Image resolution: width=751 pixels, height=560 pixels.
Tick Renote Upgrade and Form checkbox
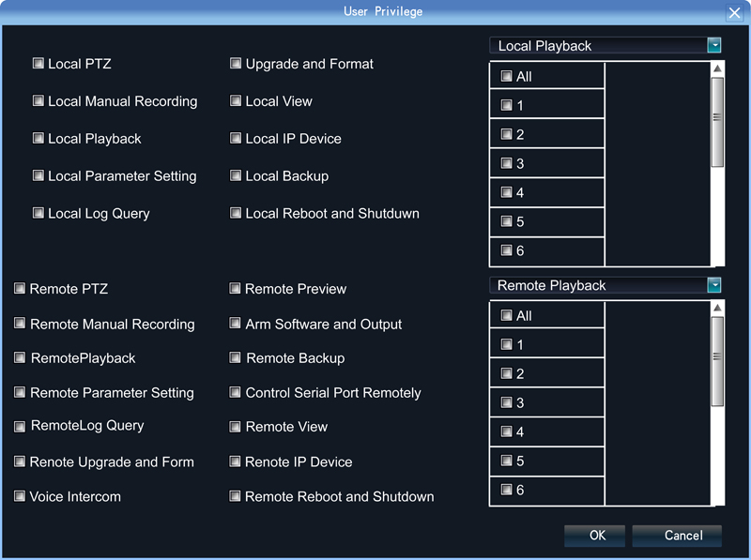click(x=20, y=462)
